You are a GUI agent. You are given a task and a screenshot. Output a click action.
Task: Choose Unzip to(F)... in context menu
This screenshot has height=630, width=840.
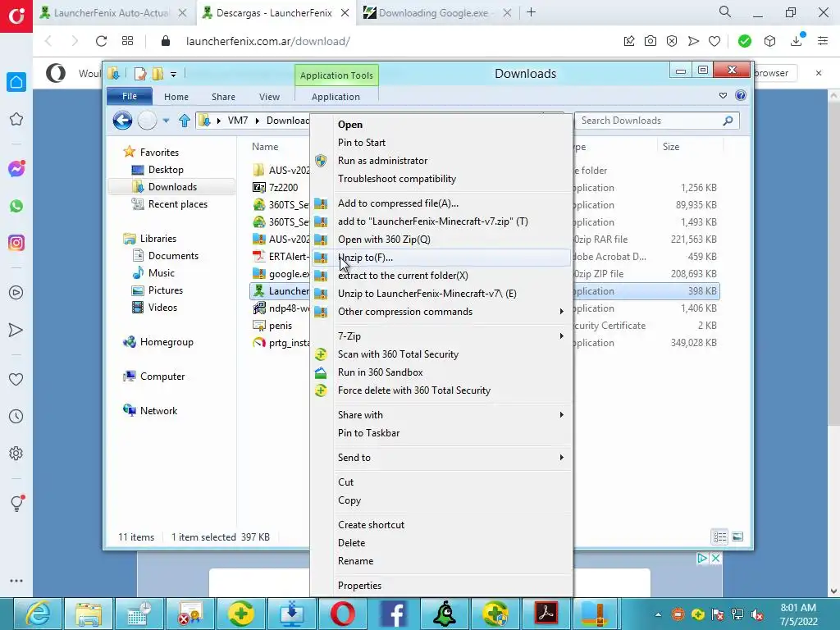441,258
